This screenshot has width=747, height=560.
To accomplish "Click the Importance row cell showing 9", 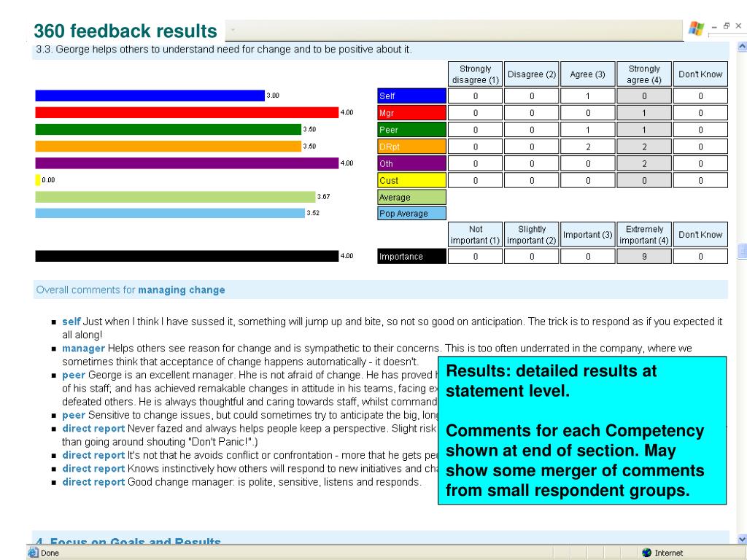I will click(x=644, y=256).
